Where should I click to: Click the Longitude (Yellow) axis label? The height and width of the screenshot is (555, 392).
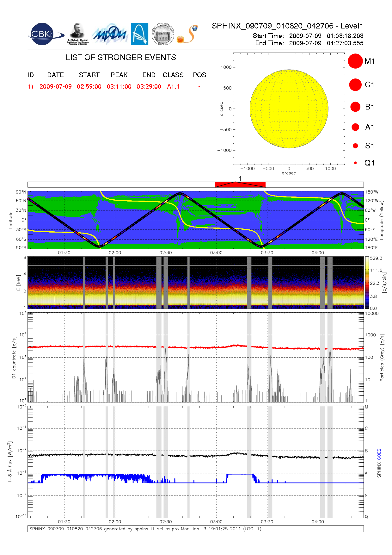pos(382,220)
